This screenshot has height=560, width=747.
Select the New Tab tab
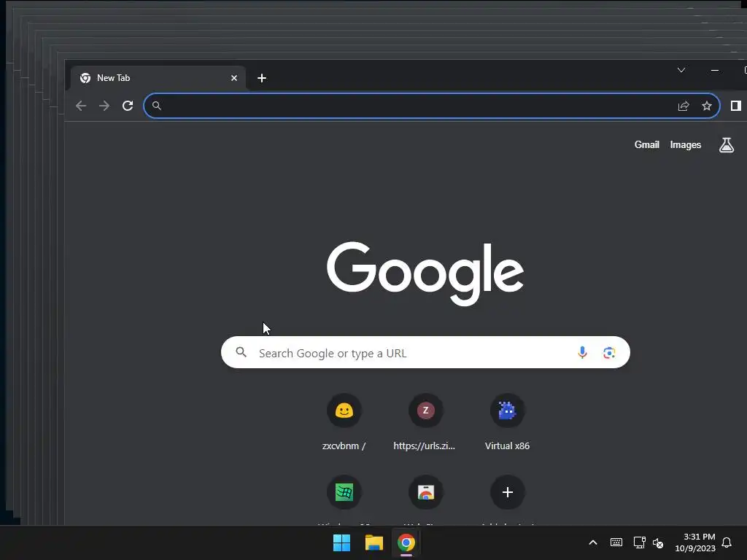158,78
